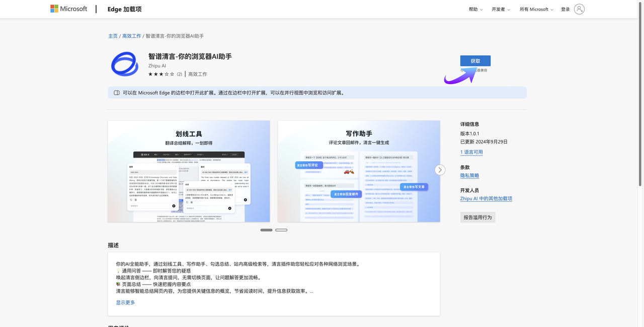
Task: Click the 获取 install button
Action: click(475, 60)
